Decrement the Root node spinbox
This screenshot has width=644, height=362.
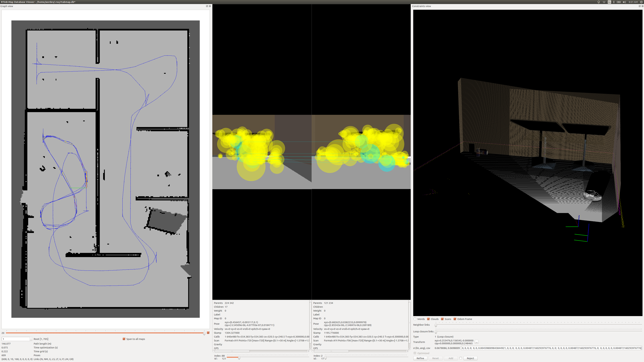31,340
